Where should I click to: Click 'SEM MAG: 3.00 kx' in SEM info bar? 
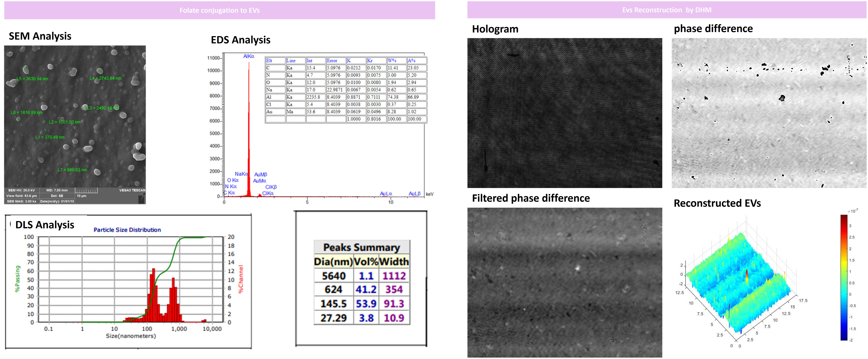pyautogui.click(x=22, y=201)
